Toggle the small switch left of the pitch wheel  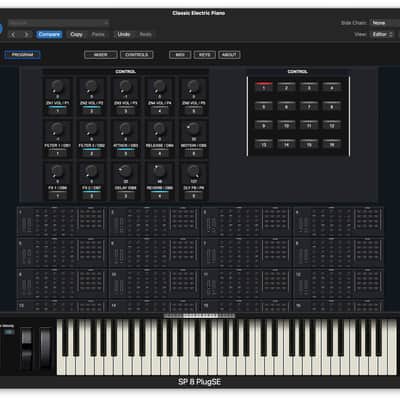pos(9,332)
